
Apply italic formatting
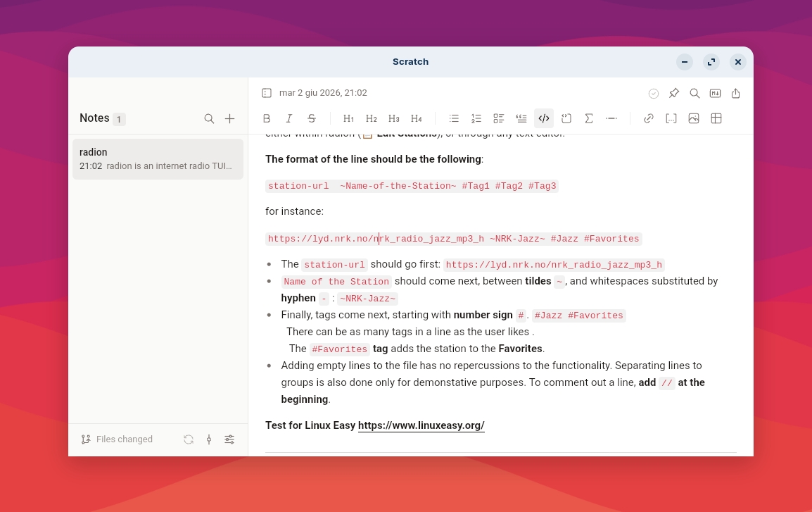click(x=289, y=119)
